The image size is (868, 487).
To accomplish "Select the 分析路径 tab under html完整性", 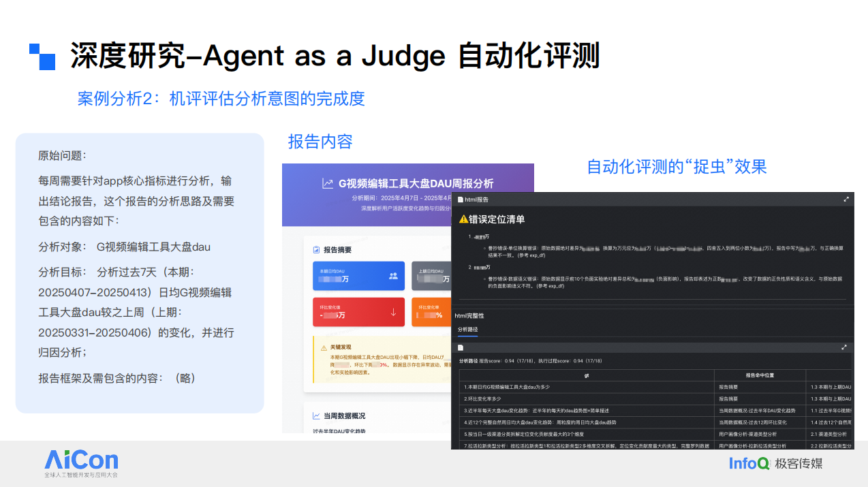I will pos(467,329).
